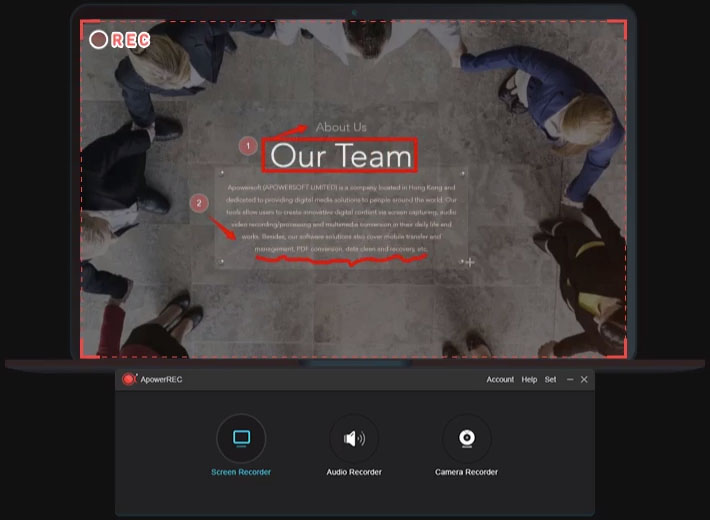Click the ApowerREC logo in title bar
This screenshot has height=520, width=710.
pos(128,380)
